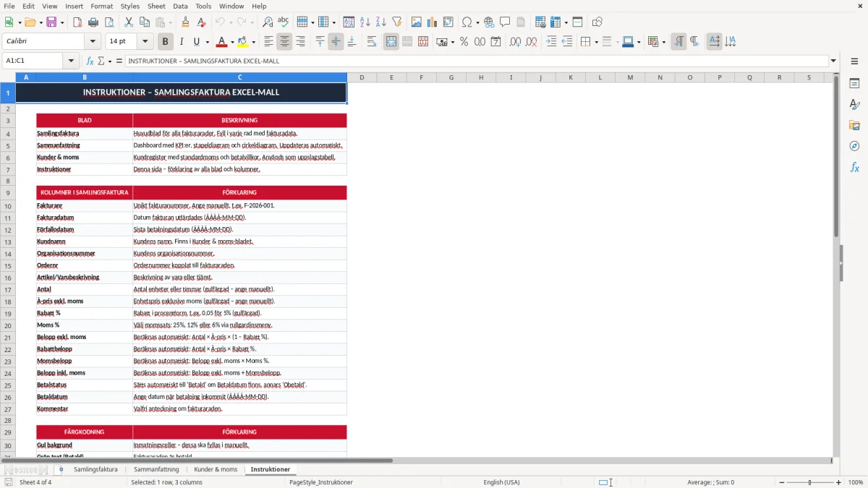Open Borders dropdown arrow
The width and height of the screenshot is (868, 488).
595,42
